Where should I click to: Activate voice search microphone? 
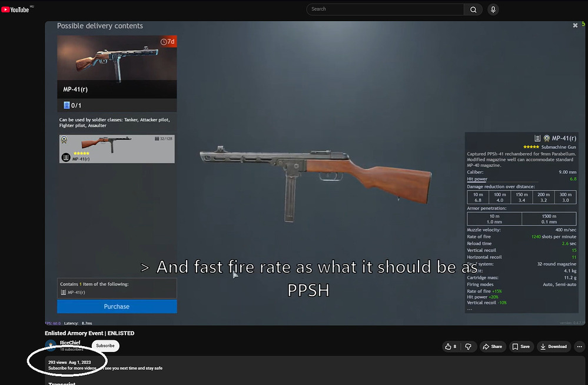coord(493,9)
